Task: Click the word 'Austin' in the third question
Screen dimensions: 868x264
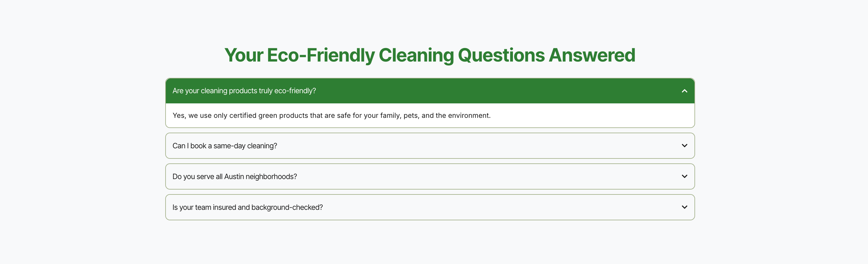Action: (234, 177)
